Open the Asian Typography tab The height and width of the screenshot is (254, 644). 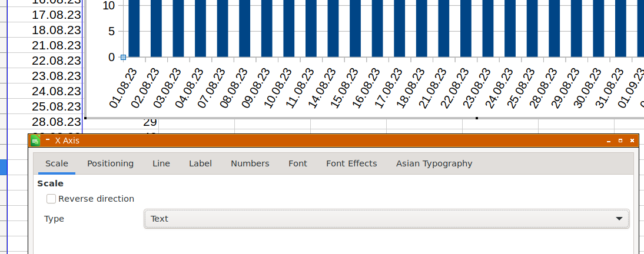tap(434, 163)
